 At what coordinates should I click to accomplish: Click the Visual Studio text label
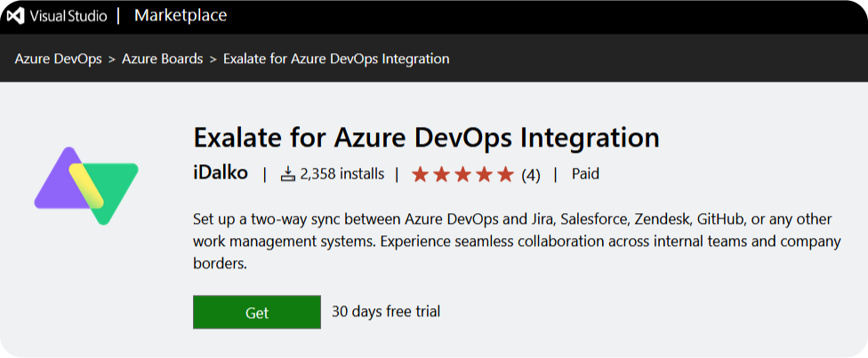click(x=68, y=16)
